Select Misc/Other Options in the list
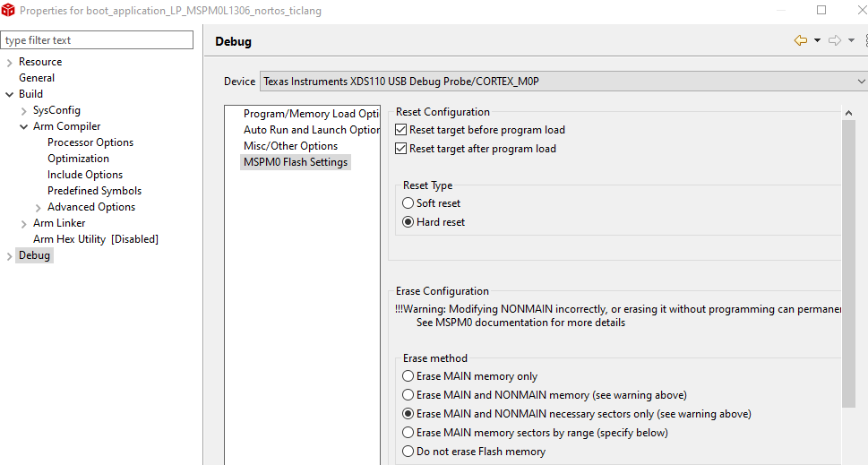The width and height of the screenshot is (868, 465). coord(290,146)
